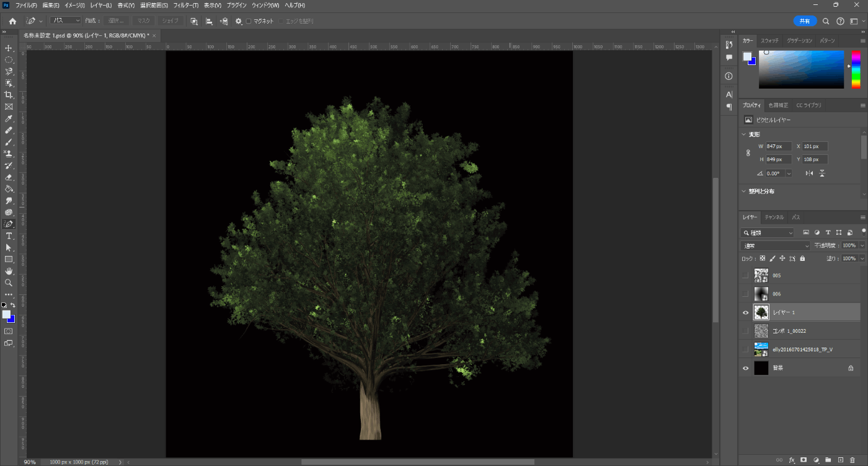Choose the Eyedropper tool
The height and width of the screenshot is (466, 868).
(9, 118)
